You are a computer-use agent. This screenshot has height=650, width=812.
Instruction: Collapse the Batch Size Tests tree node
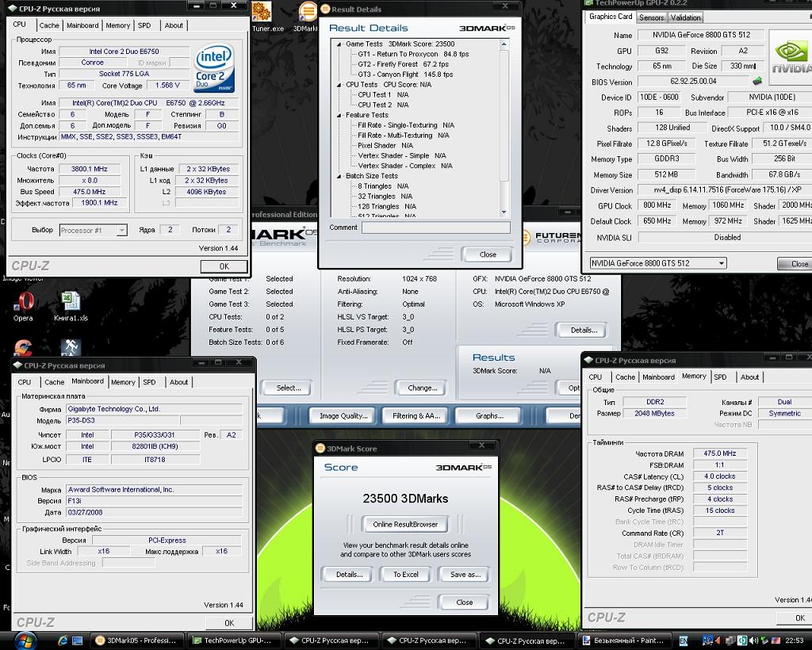click(339, 176)
